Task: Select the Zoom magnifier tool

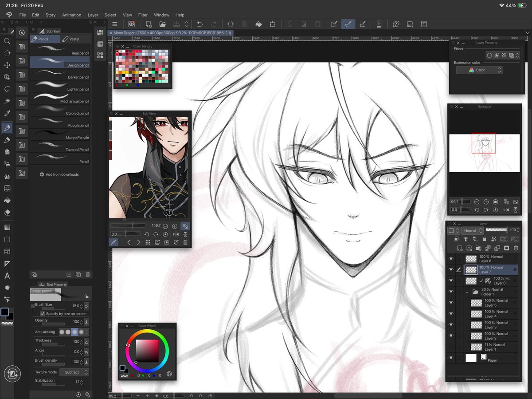Action: pyautogui.click(x=7, y=41)
